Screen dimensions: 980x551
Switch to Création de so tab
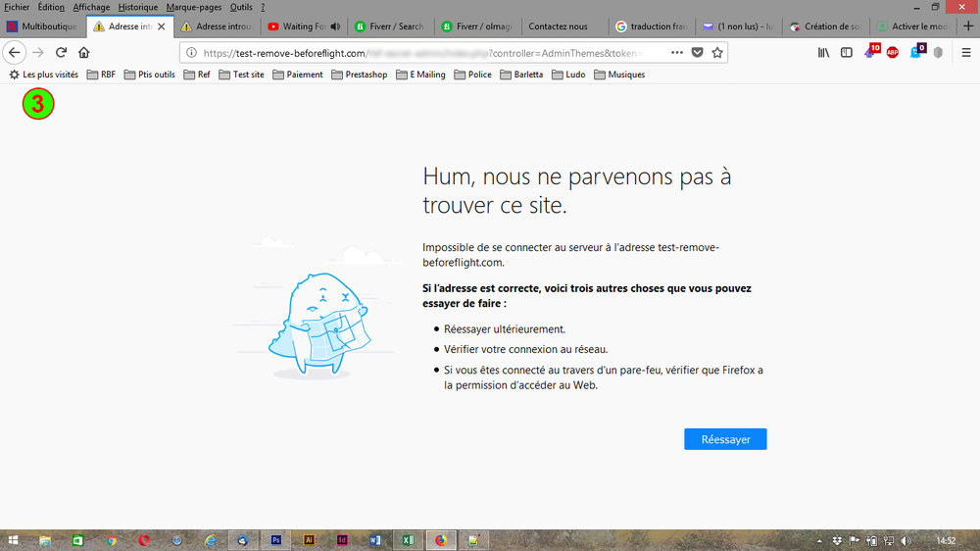pyautogui.click(x=825, y=26)
